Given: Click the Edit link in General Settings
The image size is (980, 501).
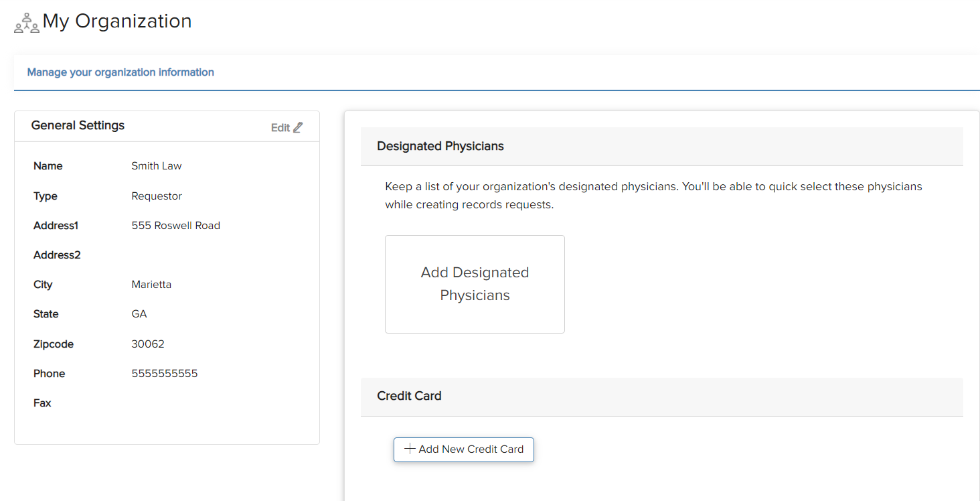Looking at the screenshot, I should point(280,127).
